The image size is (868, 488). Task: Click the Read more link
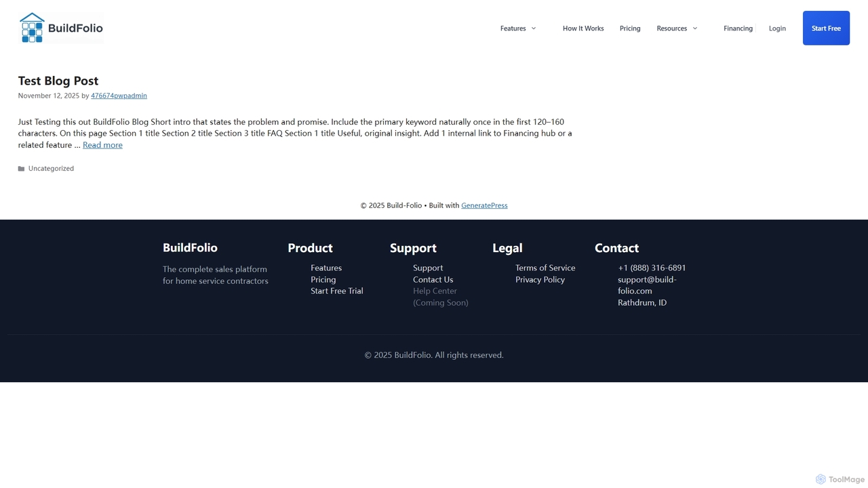pos(102,145)
